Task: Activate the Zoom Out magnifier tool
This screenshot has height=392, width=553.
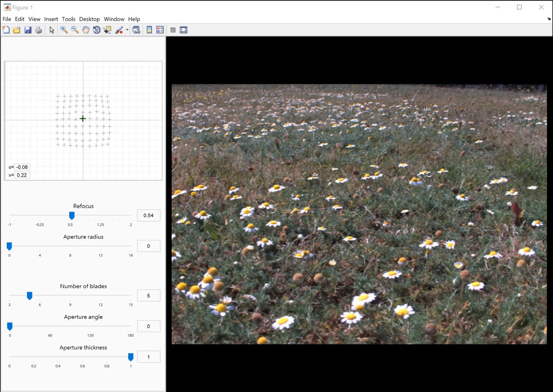Action: 75,30
